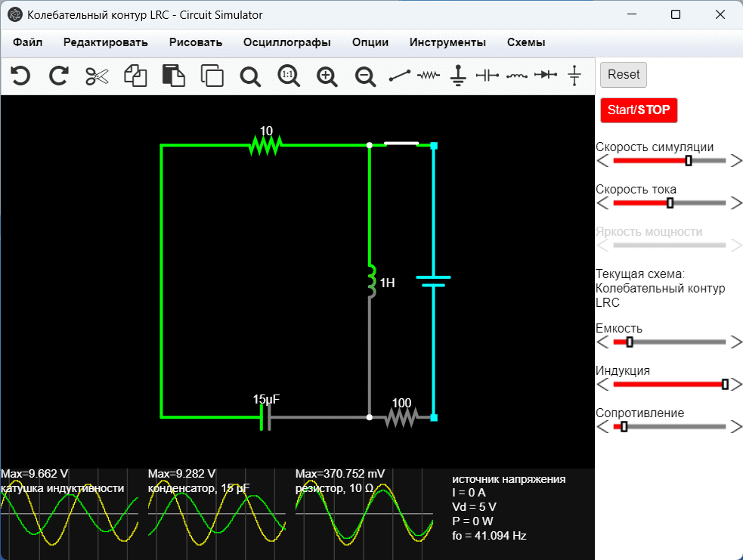The height and width of the screenshot is (560, 743).
Task: Select the zoom 1:1 magnifier icon
Action: [288, 76]
